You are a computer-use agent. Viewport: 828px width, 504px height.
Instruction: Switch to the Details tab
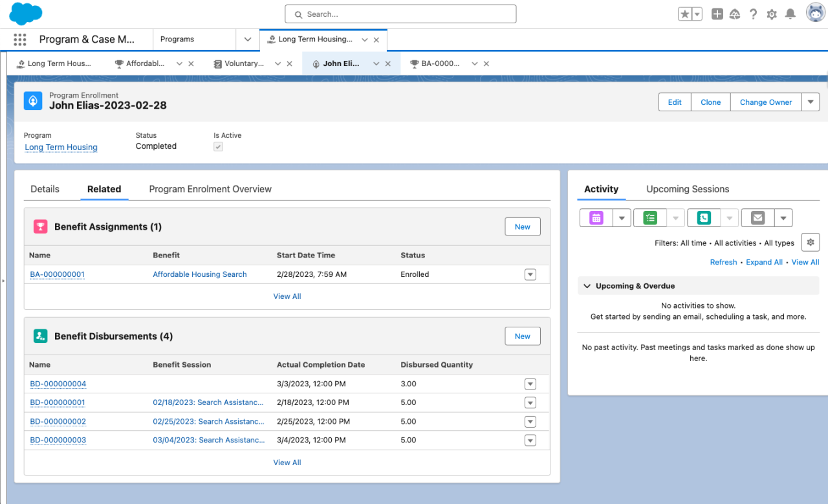point(45,189)
